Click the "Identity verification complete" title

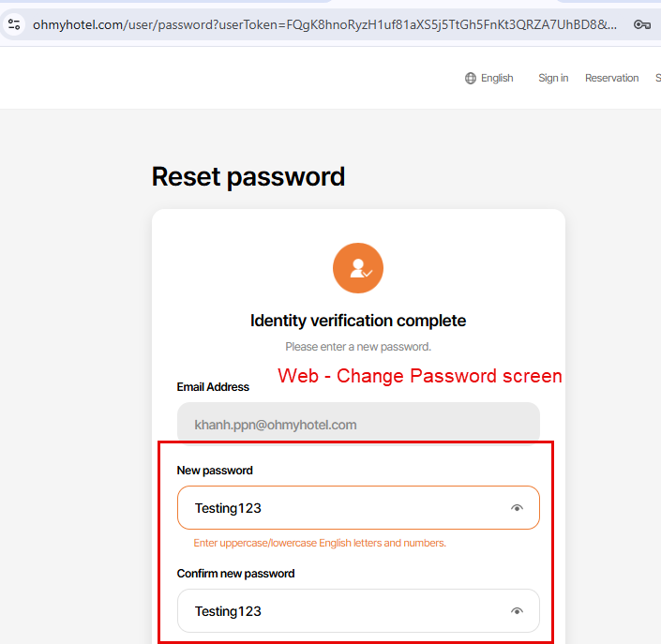(358, 321)
